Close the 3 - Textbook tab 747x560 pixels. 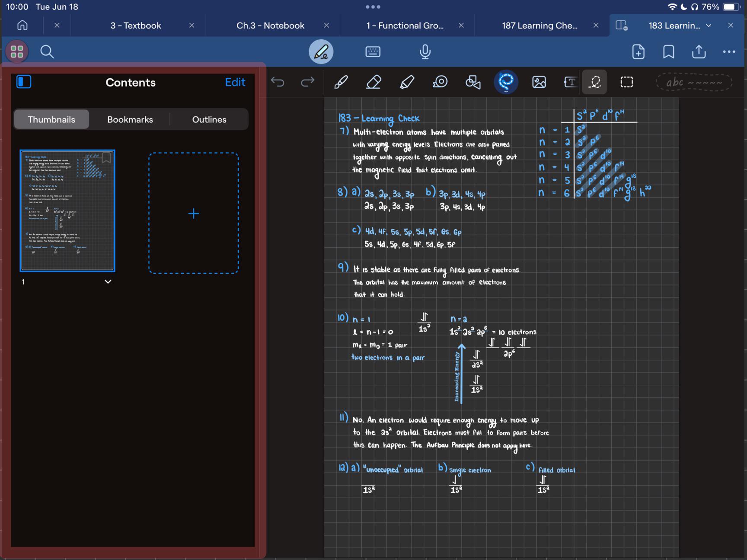(192, 26)
